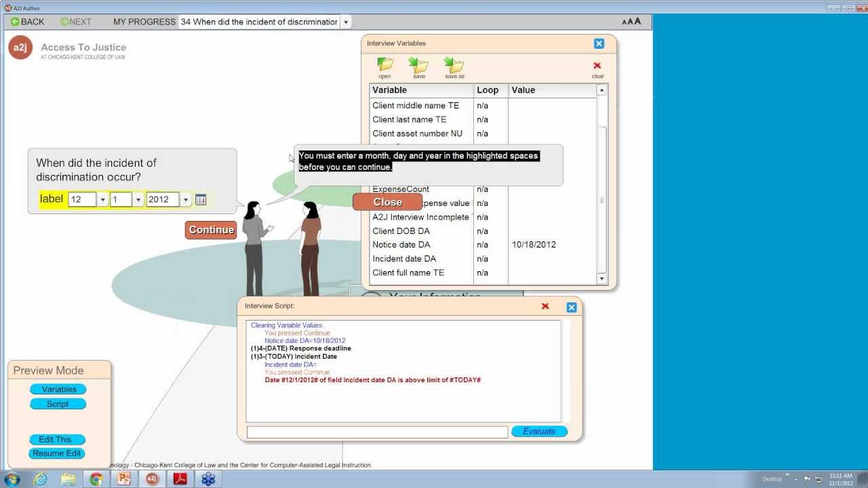
Task: Open the MY PROGRESS question dropdown
Action: coord(346,22)
